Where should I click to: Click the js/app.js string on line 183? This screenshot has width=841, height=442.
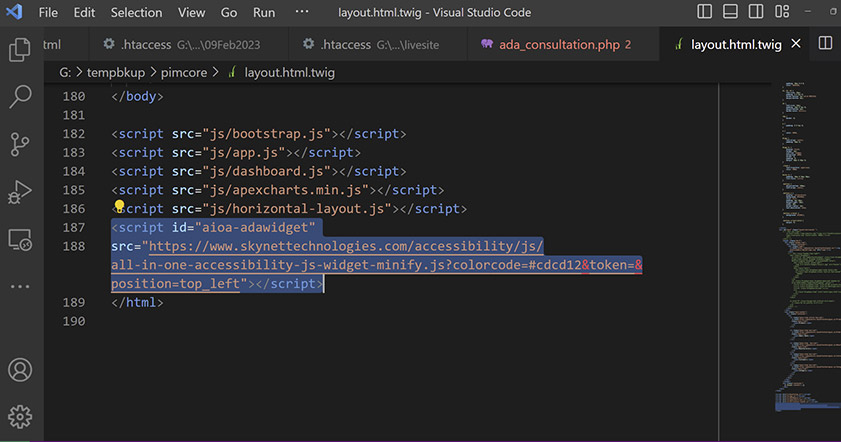[x=244, y=152]
